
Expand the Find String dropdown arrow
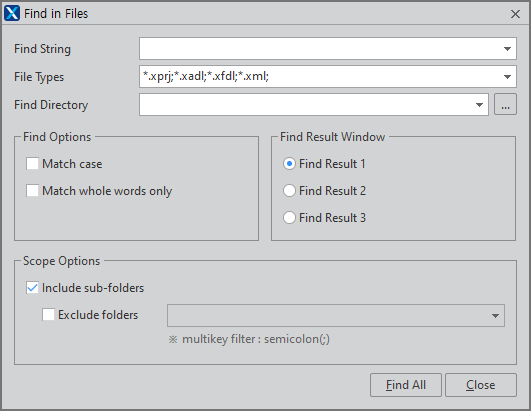507,49
